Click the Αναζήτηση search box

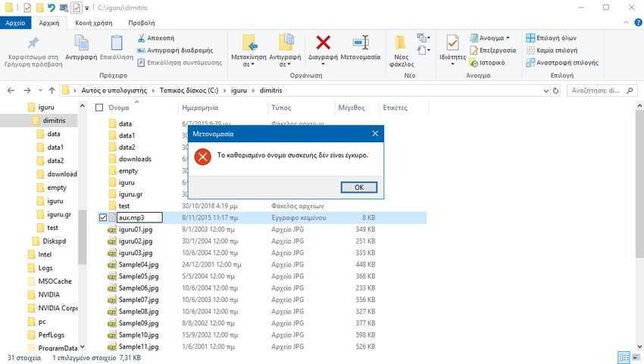(x=602, y=91)
